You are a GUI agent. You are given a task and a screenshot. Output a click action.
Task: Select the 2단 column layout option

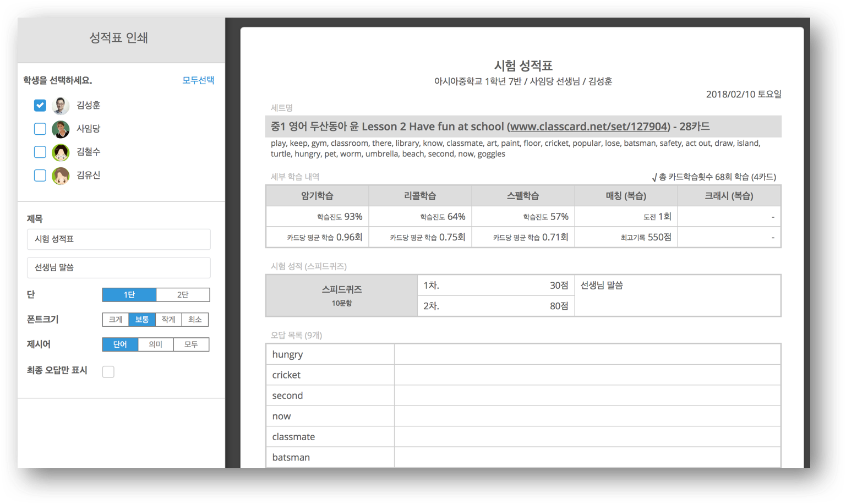(183, 295)
